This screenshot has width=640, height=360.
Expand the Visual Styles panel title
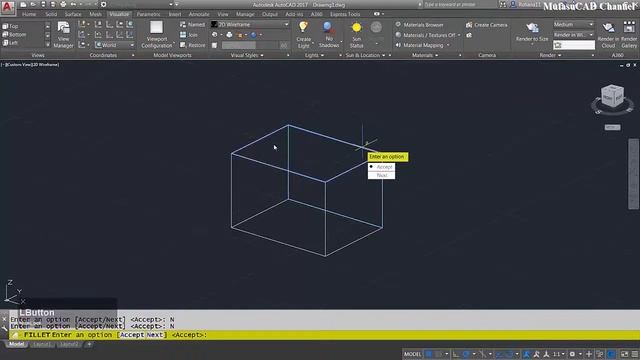247,55
